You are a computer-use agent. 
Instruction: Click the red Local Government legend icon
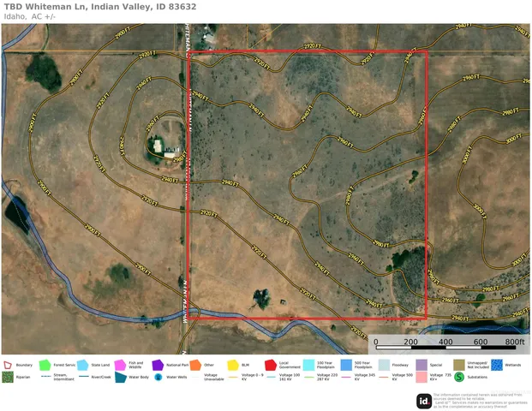pos(271,365)
